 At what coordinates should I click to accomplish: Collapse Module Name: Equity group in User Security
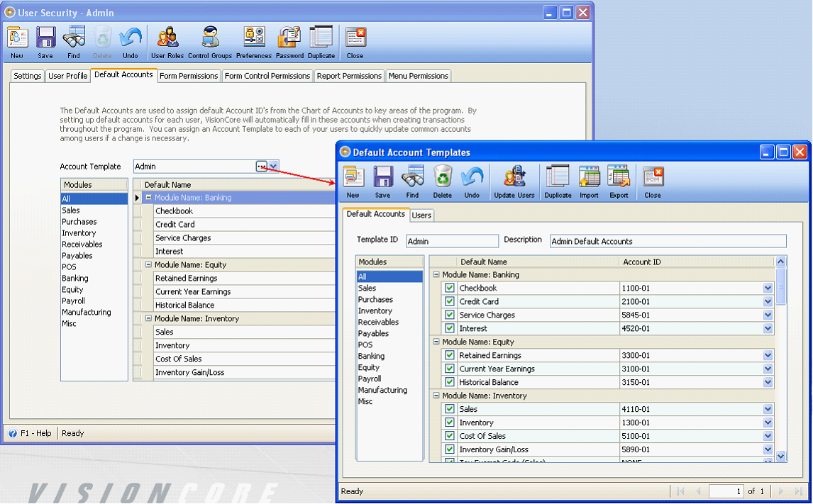[148, 264]
